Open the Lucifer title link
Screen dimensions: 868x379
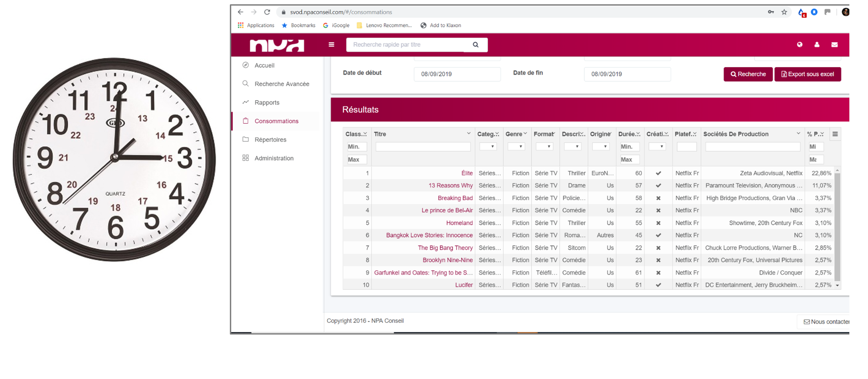pos(464,285)
